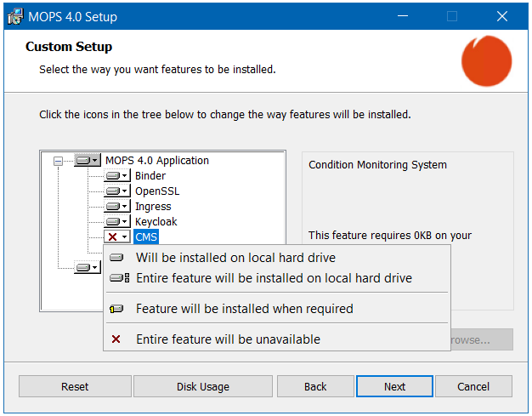Open Disk Usage details
The height and width of the screenshot is (416, 532).
[x=203, y=386]
